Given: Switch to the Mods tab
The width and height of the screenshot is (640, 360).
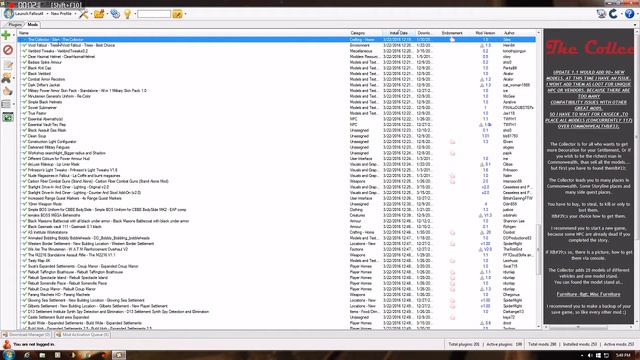Looking at the screenshot, I should [x=33, y=24].
